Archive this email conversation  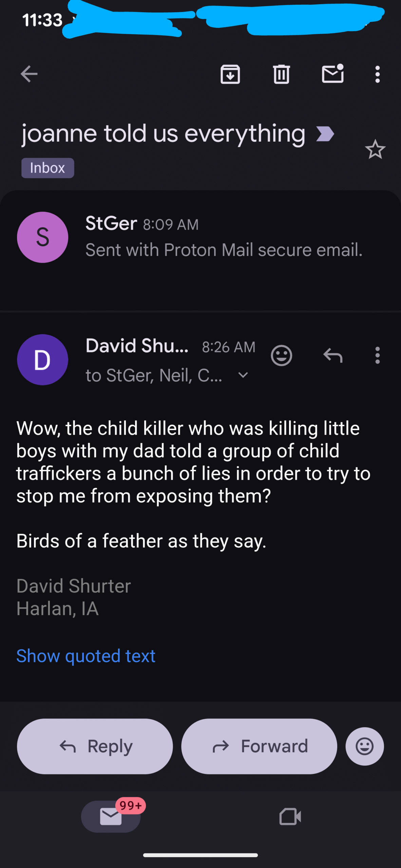coord(230,74)
